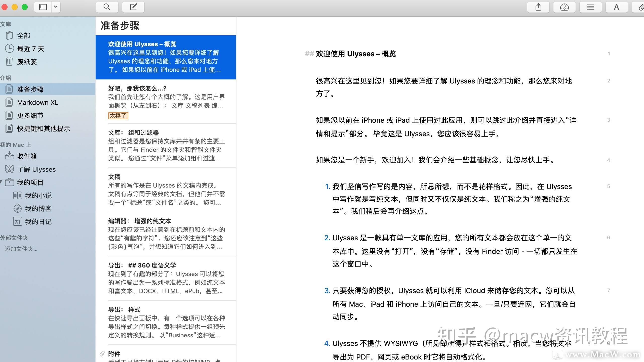Open the 我的博客 compass group
644x362 pixels.
48,208
